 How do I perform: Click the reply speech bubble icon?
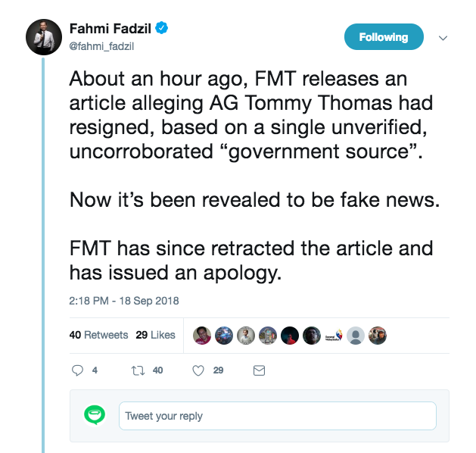click(x=76, y=371)
